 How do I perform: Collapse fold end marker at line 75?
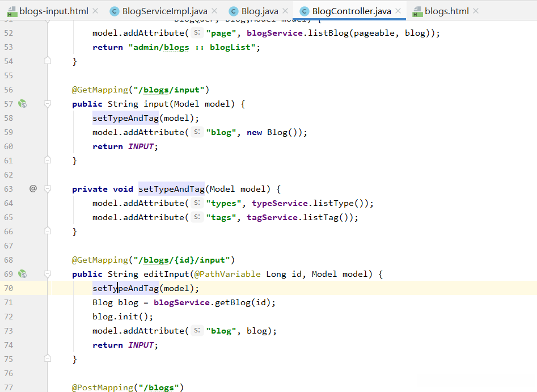tap(48, 359)
